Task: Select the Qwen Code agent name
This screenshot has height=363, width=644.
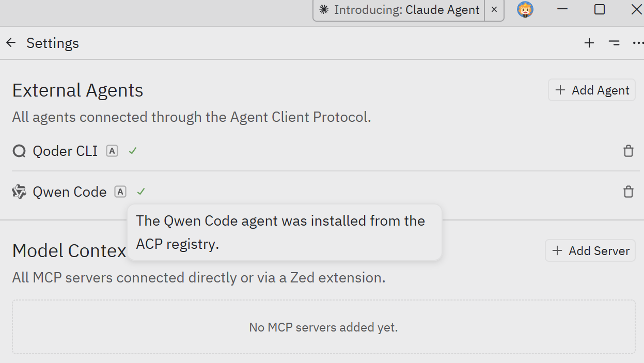Action: point(69,192)
